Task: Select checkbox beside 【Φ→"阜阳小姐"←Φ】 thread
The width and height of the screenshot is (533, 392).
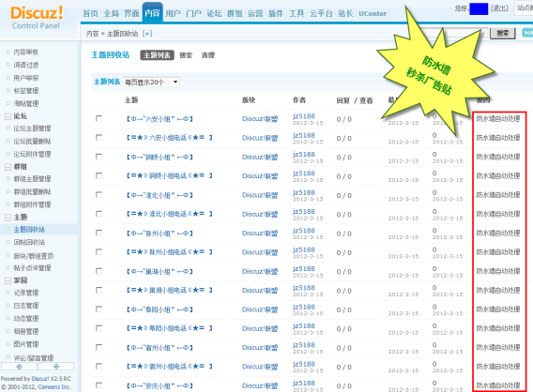Action: click(x=99, y=309)
